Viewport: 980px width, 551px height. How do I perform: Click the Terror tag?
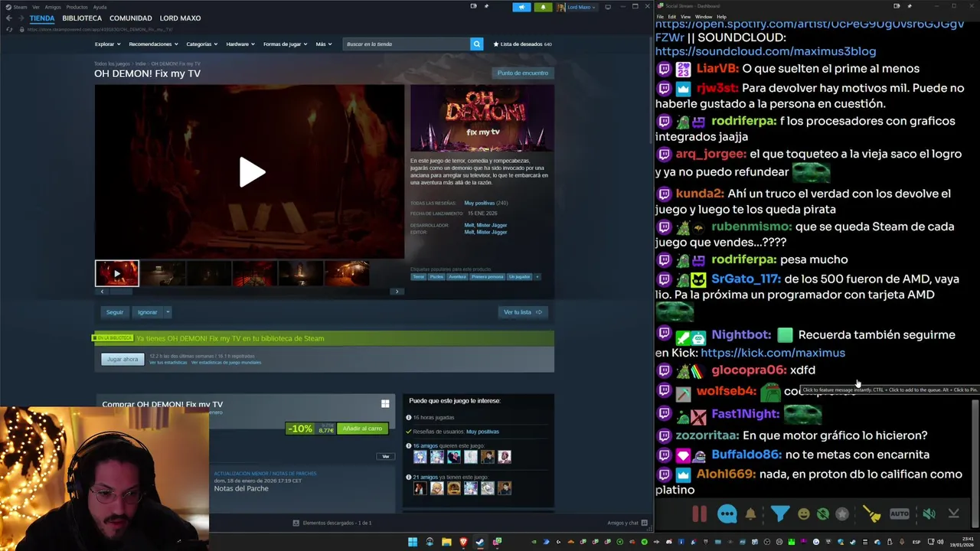click(418, 277)
